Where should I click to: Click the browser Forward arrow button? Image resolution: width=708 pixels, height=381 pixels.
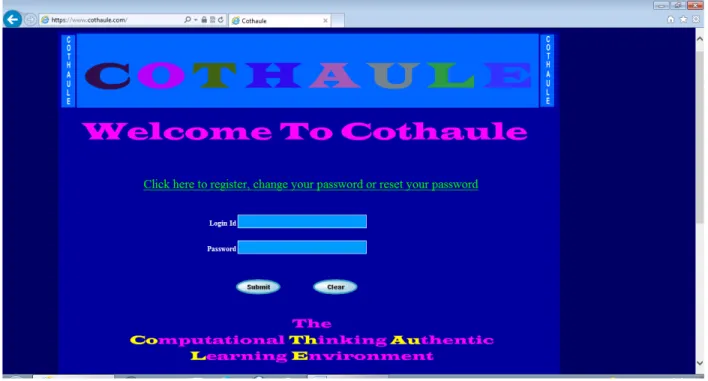tap(30, 20)
